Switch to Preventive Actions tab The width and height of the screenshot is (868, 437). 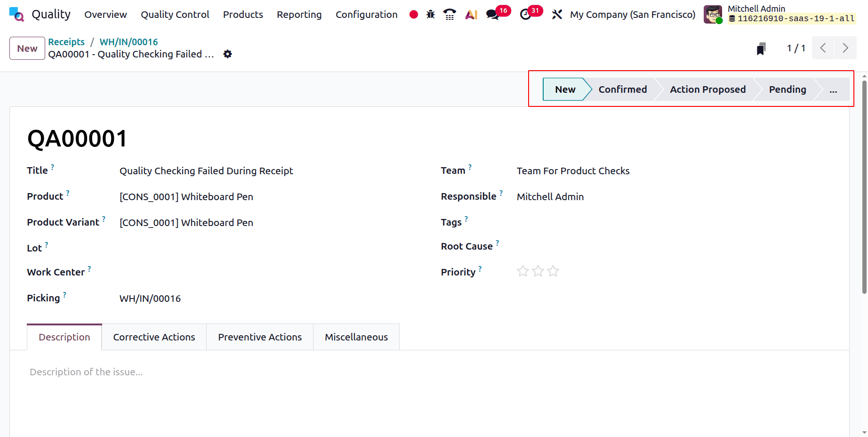(x=260, y=337)
